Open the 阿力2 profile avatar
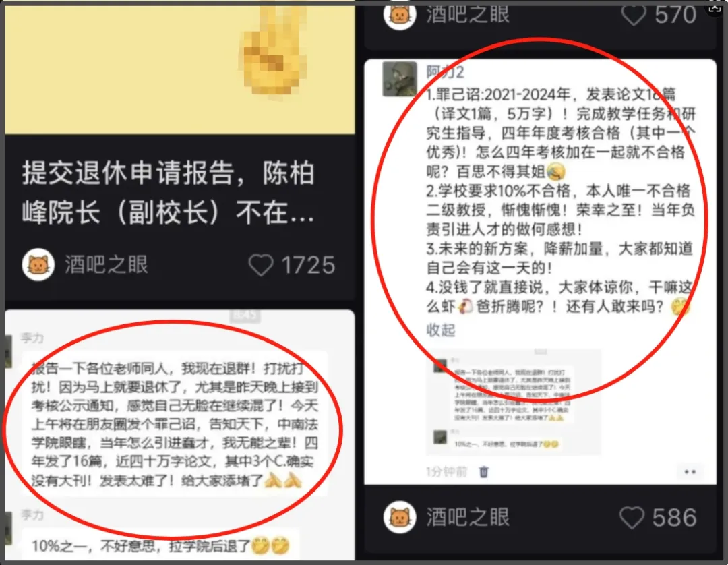 pyautogui.click(x=400, y=79)
